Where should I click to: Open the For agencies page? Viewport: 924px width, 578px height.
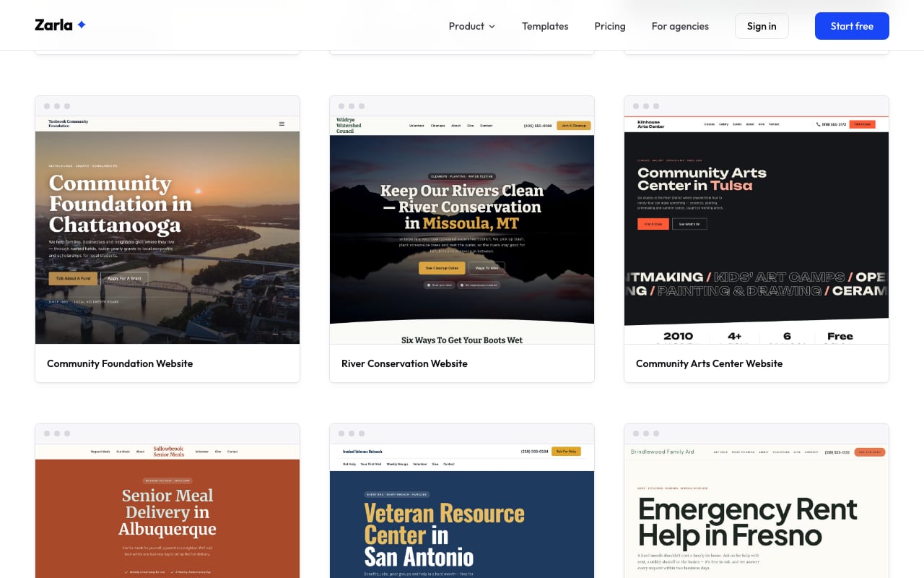pyautogui.click(x=680, y=26)
